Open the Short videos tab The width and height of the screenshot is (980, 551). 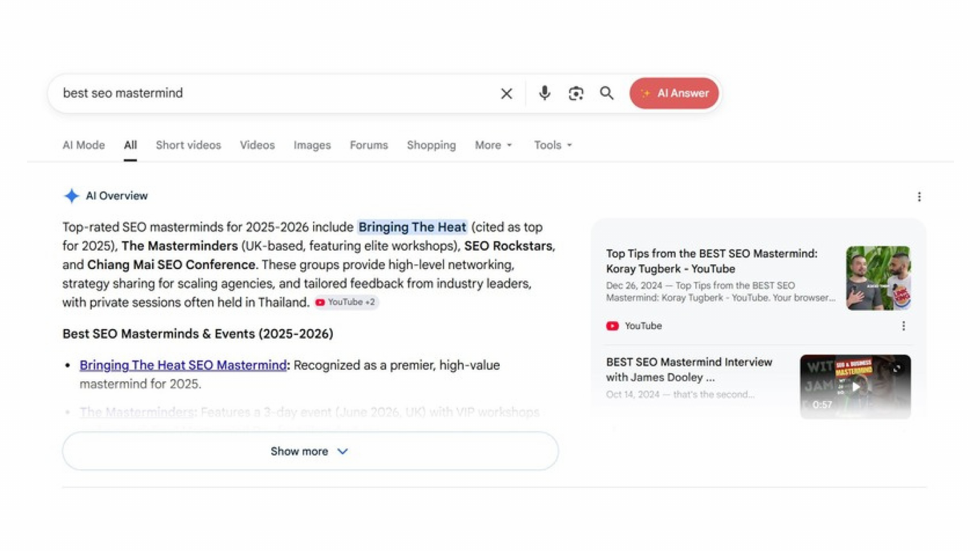(x=188, y=145)
